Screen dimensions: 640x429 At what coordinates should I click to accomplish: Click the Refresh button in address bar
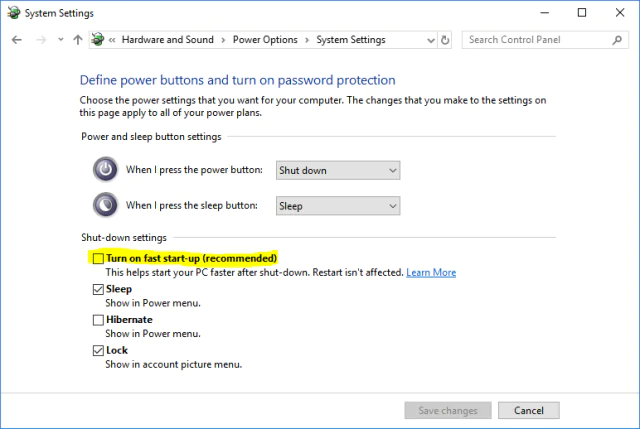click(x=446, y=40)
